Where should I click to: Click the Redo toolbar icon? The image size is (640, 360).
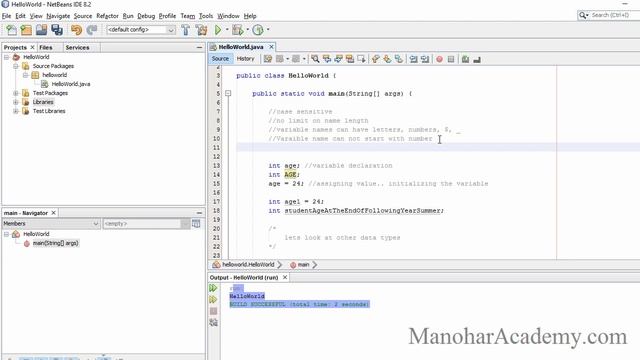(92, 30)
